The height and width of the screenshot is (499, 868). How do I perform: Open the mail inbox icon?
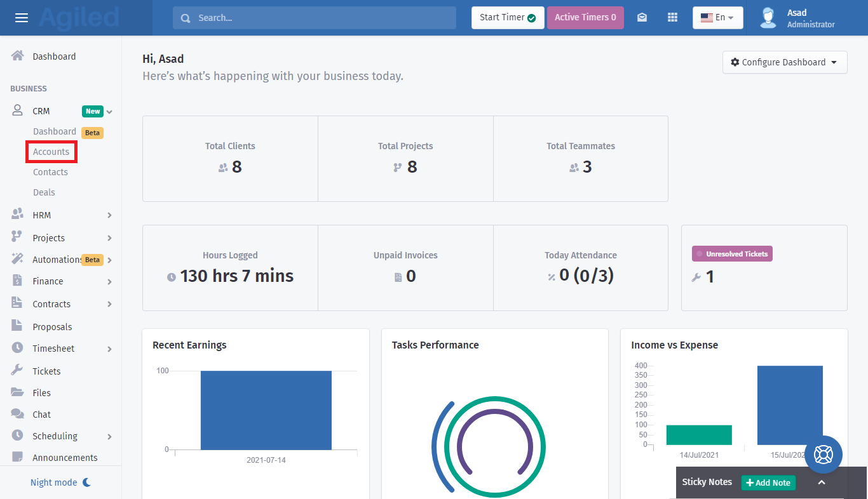click(642, 18)
